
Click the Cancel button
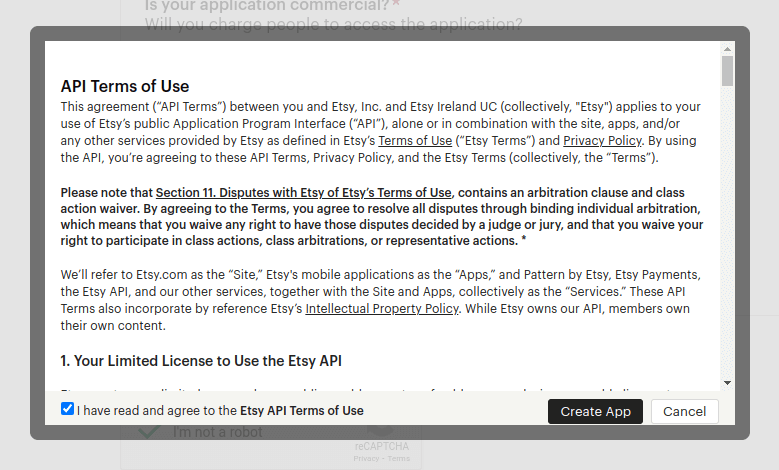pos(685,411)
